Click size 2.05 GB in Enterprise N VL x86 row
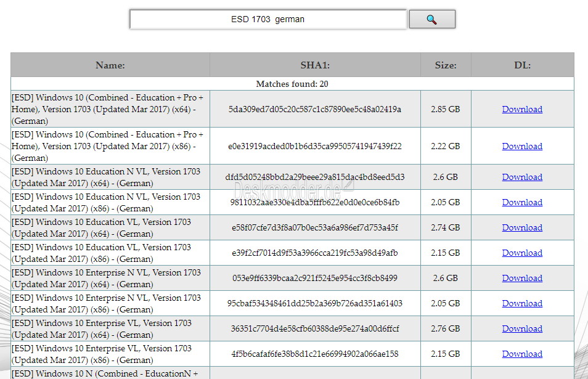Image resolution: width=588 pixels, height=379 pixels. (x=446, y=303)
